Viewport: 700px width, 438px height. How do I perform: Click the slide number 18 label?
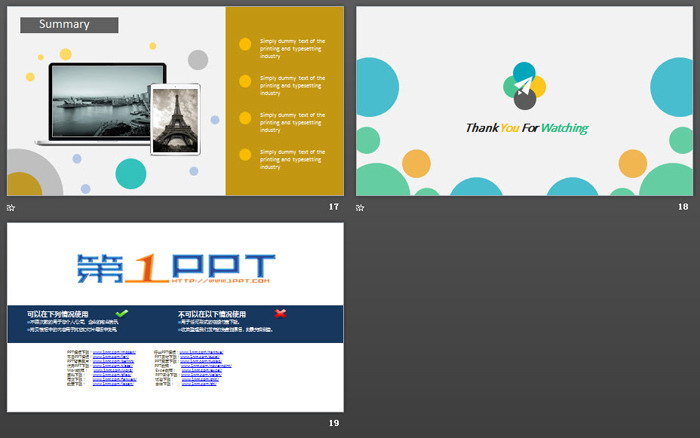coord(683,207)
